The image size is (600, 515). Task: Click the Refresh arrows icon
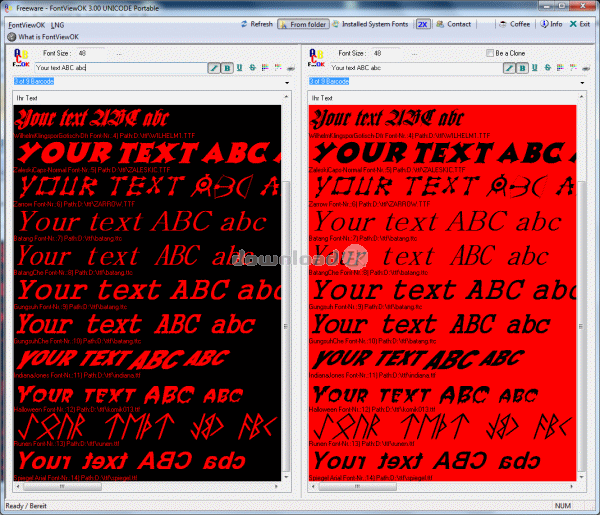(x=244, y=24)
